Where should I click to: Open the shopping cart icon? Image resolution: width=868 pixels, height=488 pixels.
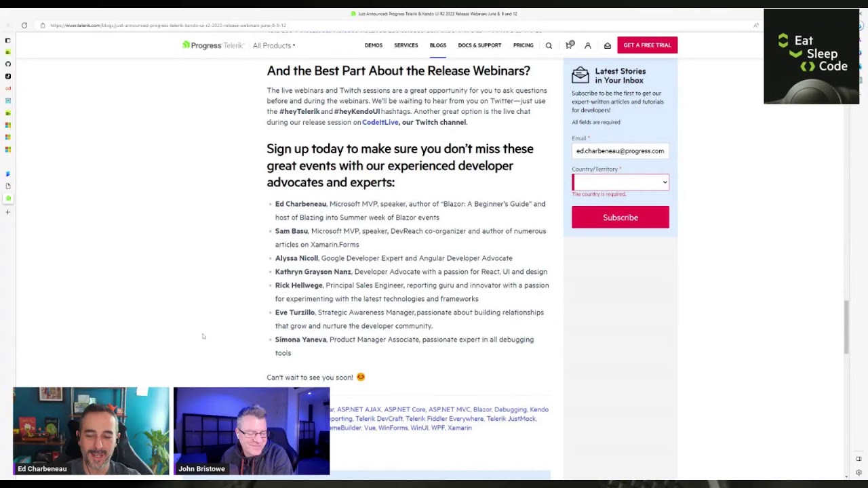(569, 45)
